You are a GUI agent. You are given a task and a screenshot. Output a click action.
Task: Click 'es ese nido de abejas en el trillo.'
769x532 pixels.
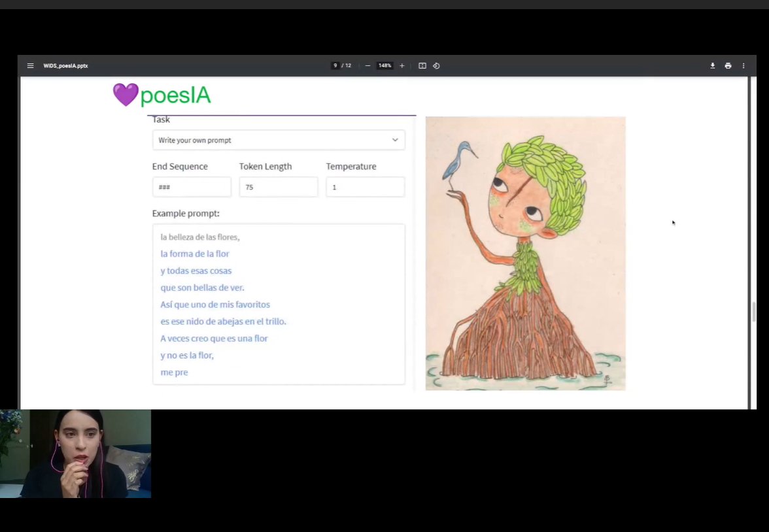(223, 322)
